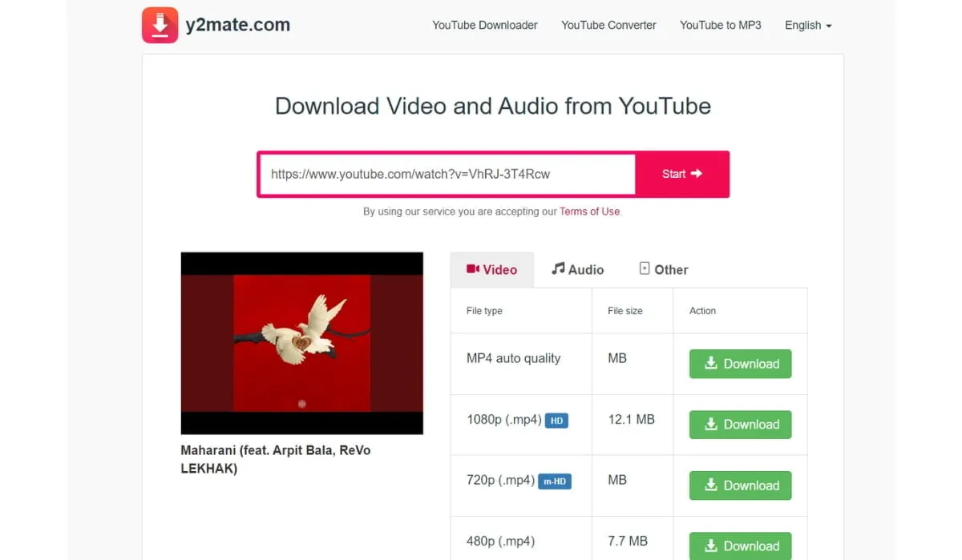This screenshot has width=962, height=560.
Task: Click the download icon for the 1080p file
Action: point(712,425)
